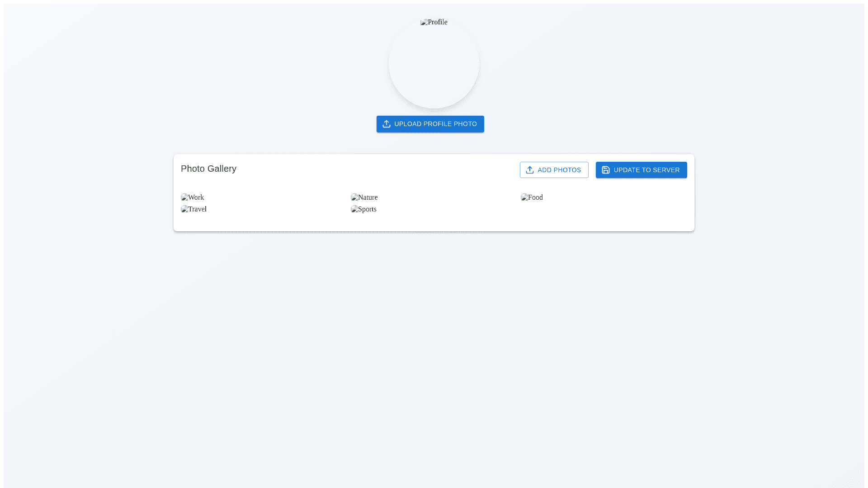
Task: Click the broken image icon beside Nature
Action: click(x=354, y=197)
